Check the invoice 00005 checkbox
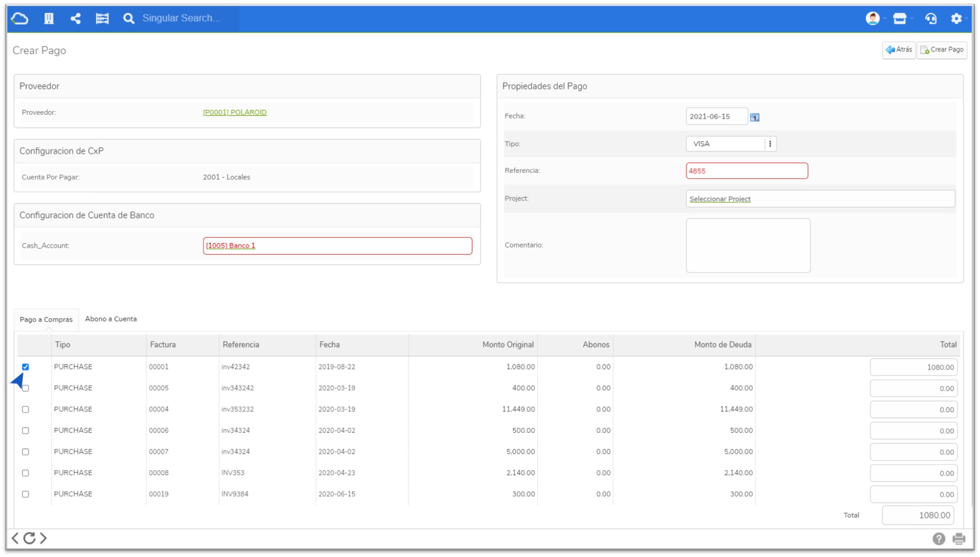This screenshot has width=980, height=557. pos(26,388)
